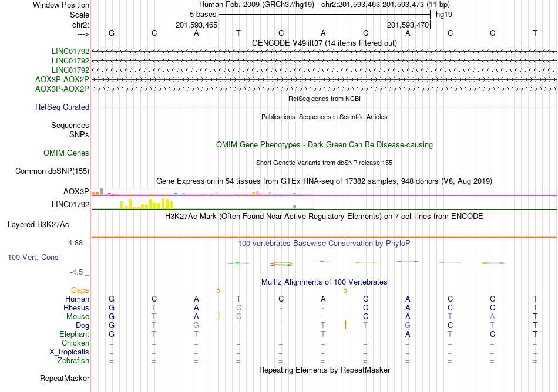The image size is (558, 392).
Task: Open Publications: Sequences in Scientific Articles title
Action: click(324, 117)
